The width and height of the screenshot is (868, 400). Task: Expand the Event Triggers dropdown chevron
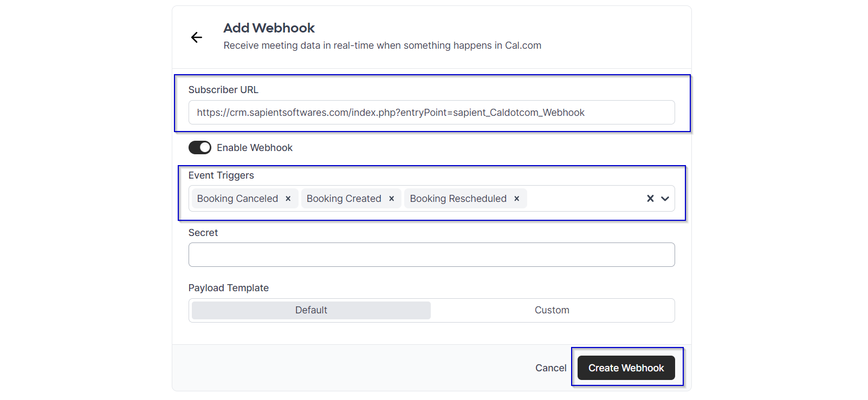tap(665, 199)
